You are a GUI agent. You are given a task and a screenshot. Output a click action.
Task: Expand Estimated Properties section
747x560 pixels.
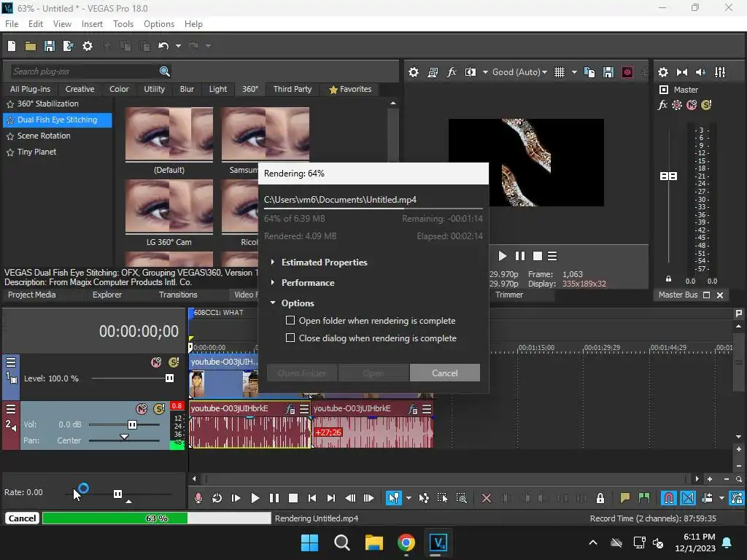(x=324, y=262)
